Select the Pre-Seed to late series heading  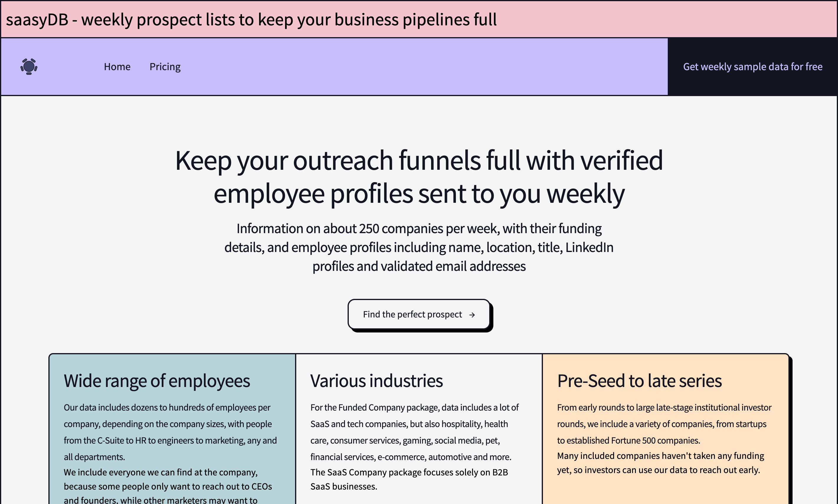pos(639,381)
